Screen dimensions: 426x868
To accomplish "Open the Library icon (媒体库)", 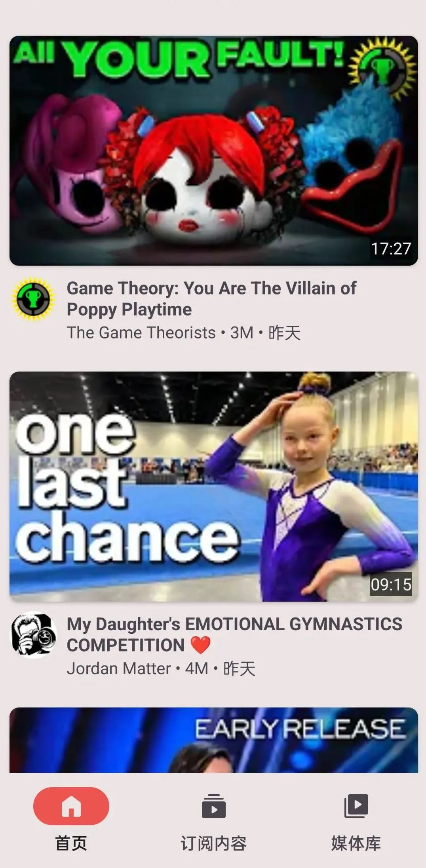I will tap(356, 806).
